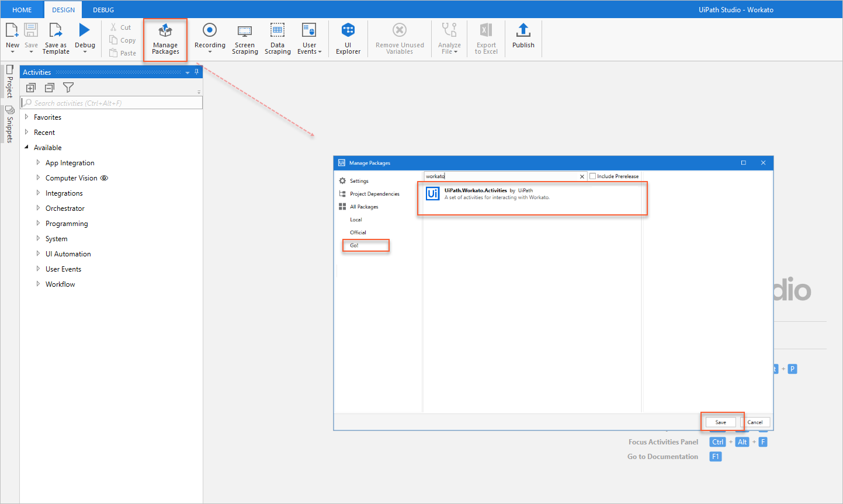This screenshot has height=504, width=843.
Task: Open Project Dependencies section
Action: pos(369,194)
